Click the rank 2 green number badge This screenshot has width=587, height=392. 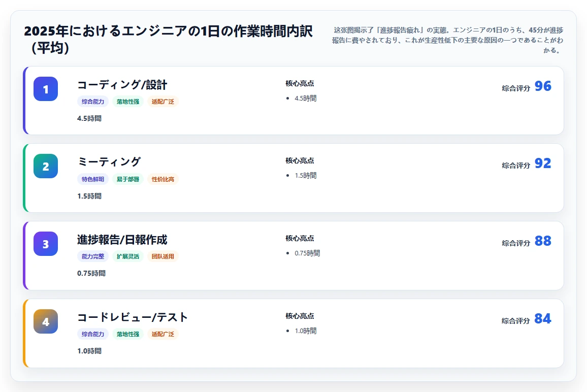(46, 166)
